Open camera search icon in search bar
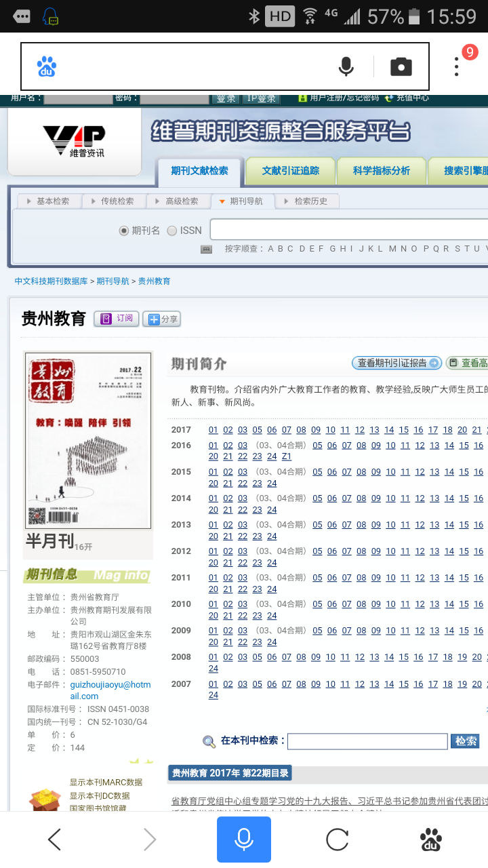This screenshot has height=868, width=488. 401,66
